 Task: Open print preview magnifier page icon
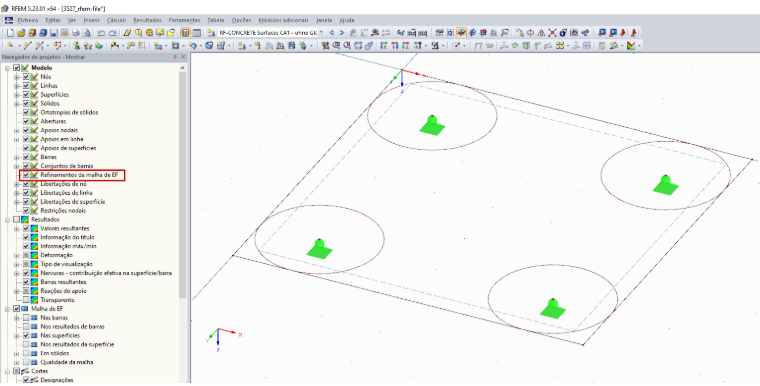click(x=87, y=33)
